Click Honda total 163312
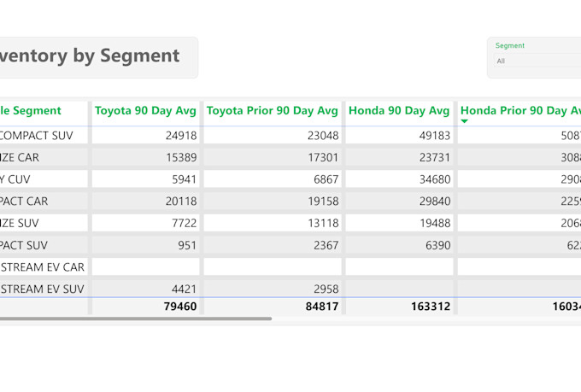 coord(431,307)
